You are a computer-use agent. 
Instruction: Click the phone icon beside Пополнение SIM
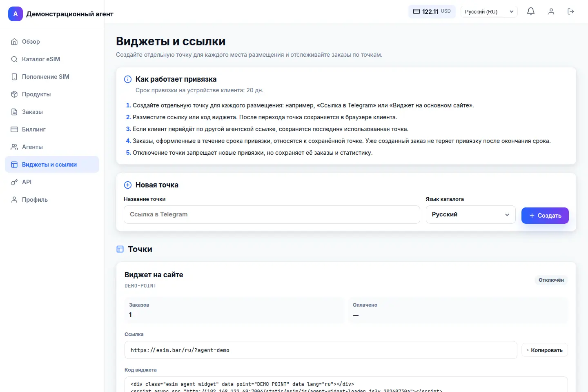pyautogui.click(x=14, y=77)
